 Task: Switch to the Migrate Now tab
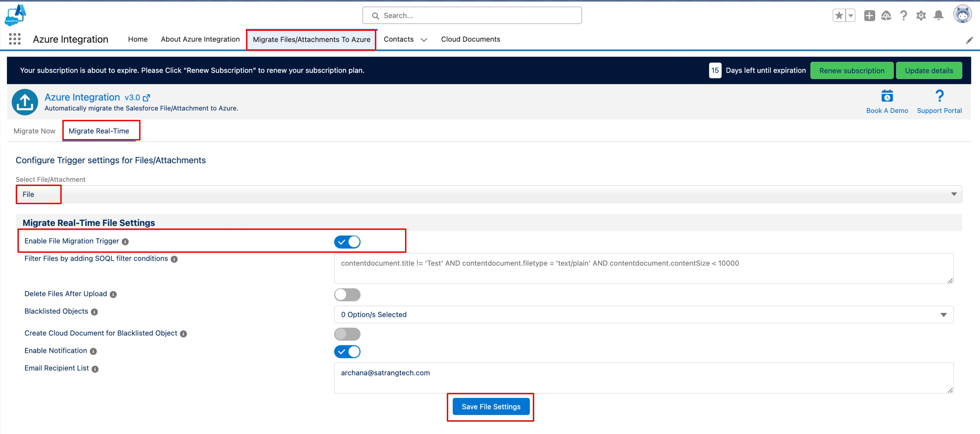[x=34, y=131]
